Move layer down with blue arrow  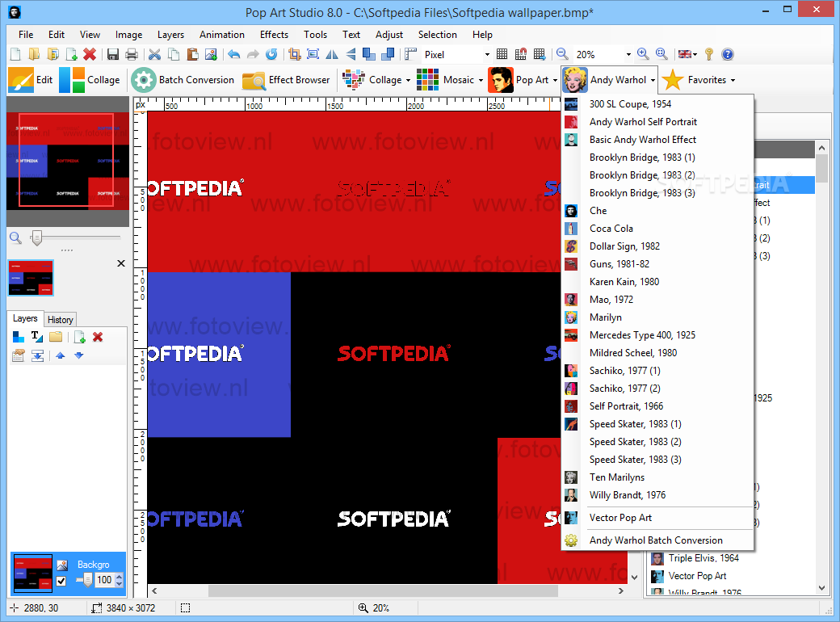[79, 355]
